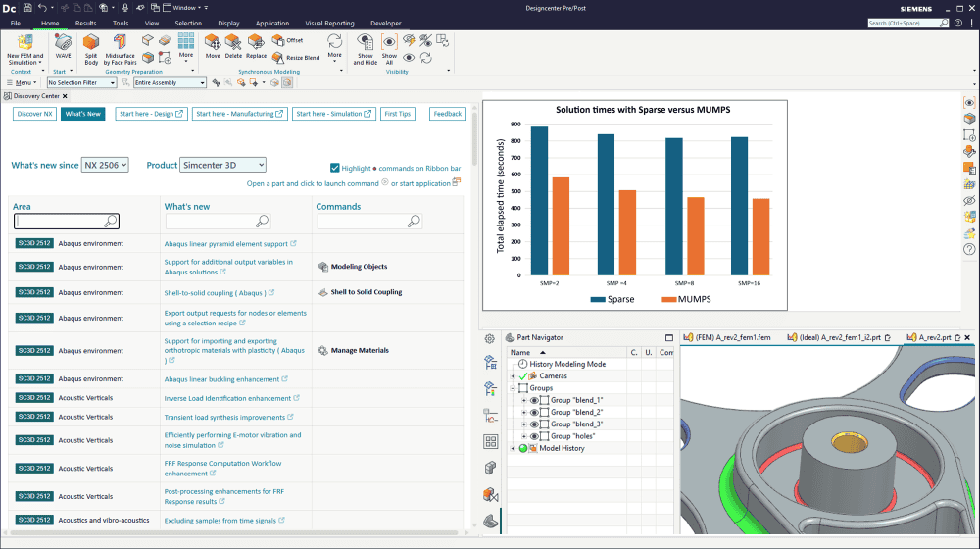This screenshot has height=549, width=980.
Task: Expand the Model History tree node
Action: [x=513, y=448]
